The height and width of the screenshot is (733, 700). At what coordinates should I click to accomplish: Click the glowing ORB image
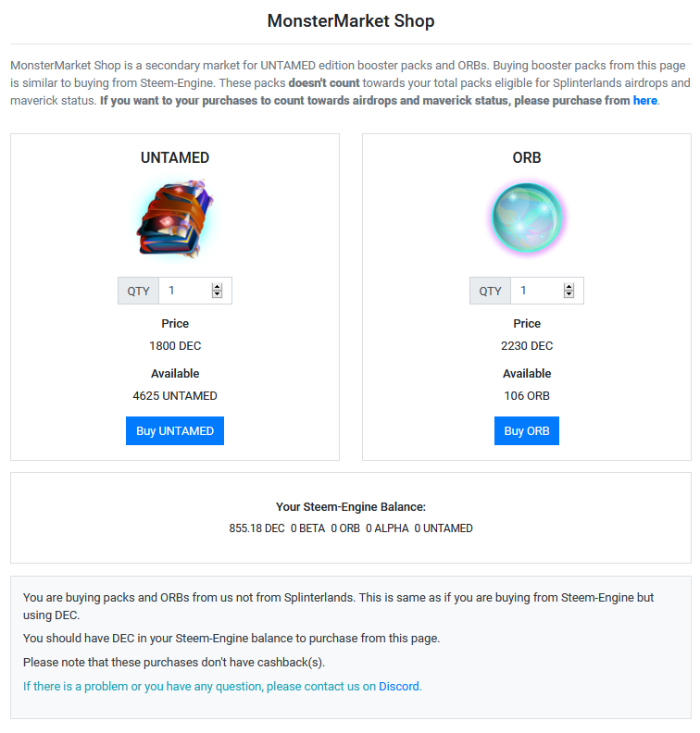coord(527,217)
